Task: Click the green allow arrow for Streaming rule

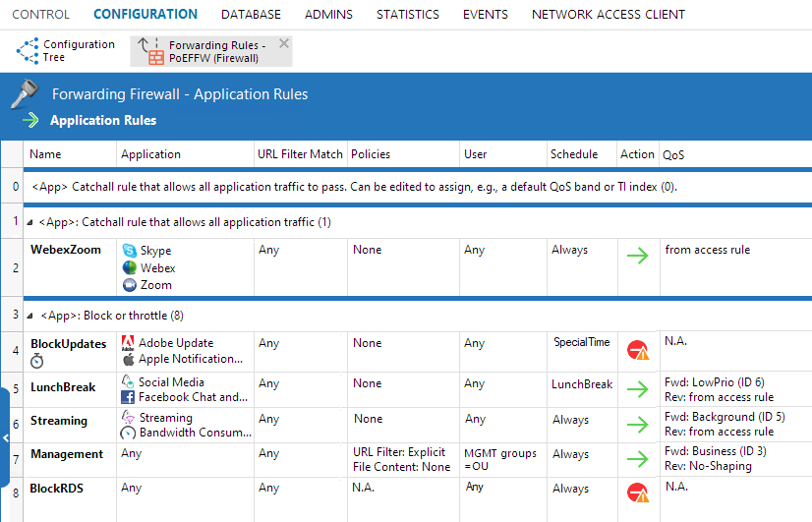Action: [638, 425]
